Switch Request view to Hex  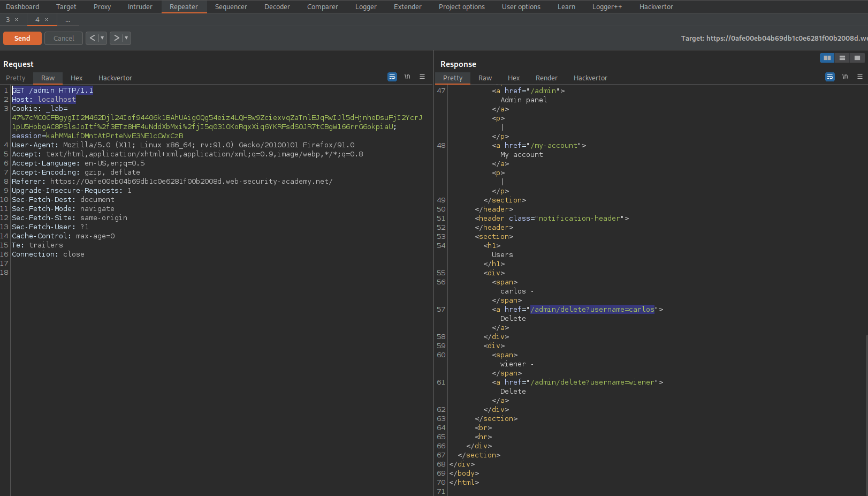(x=77, y=78)
